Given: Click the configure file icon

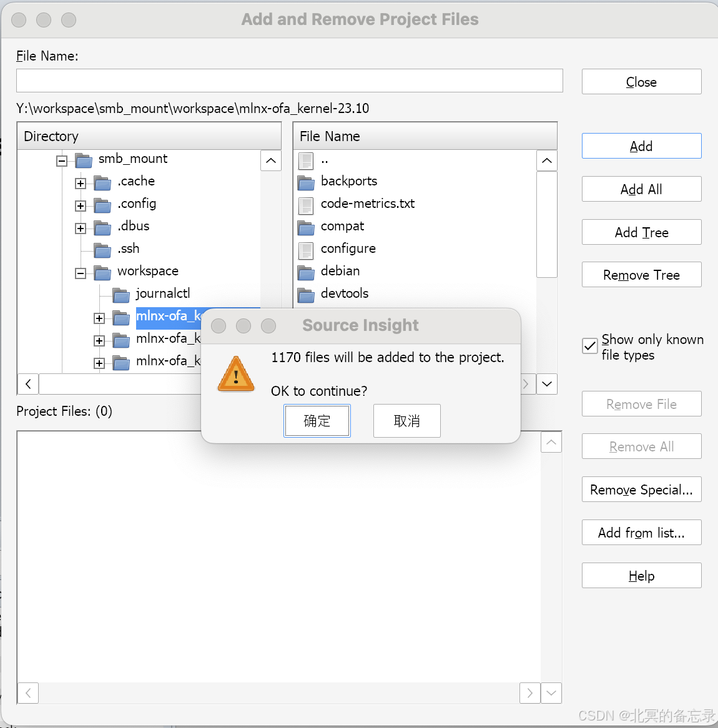Looking at the screenshot, I should pos(306,251).
